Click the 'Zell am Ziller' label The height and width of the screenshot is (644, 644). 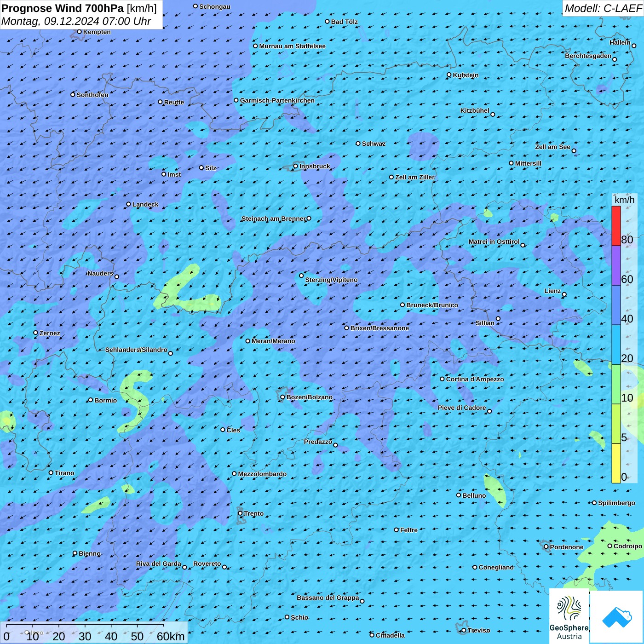coord(415,177)
